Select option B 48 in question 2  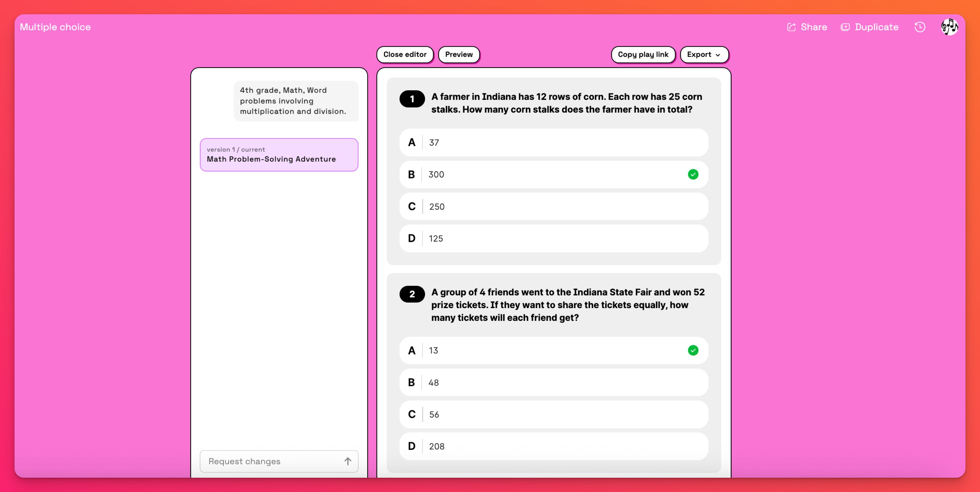[x=554, y=382]
